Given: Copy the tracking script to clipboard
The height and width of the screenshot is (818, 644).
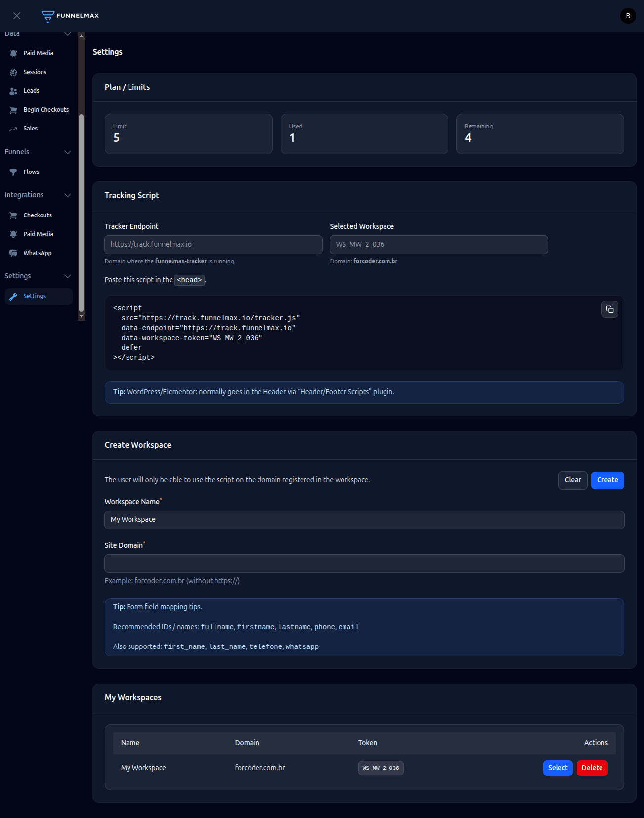Looking at the screenshot, I should pos(610,309).
